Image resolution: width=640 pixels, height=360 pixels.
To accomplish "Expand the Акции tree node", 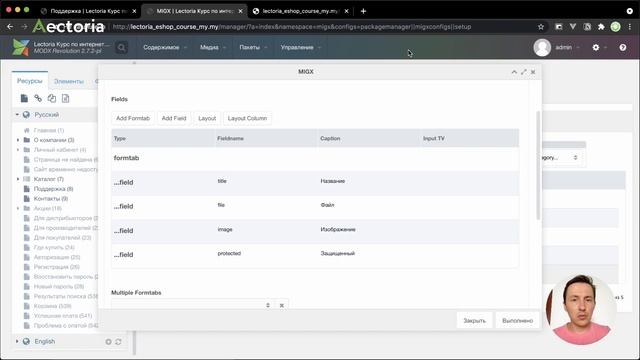I will (x=18, y=208).
